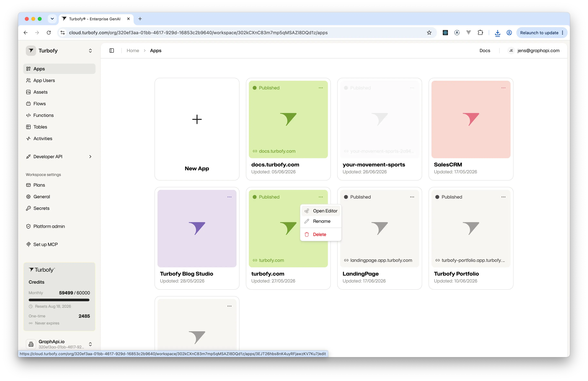Open the browser Extensions puzzle icon
This screenshot has height=381, width=588.
tap(480, 33)
